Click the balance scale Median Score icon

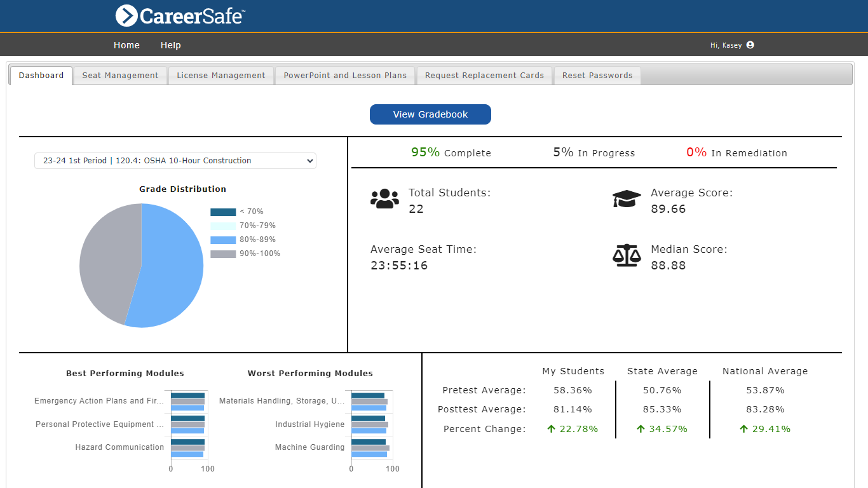tap(627, 255)
